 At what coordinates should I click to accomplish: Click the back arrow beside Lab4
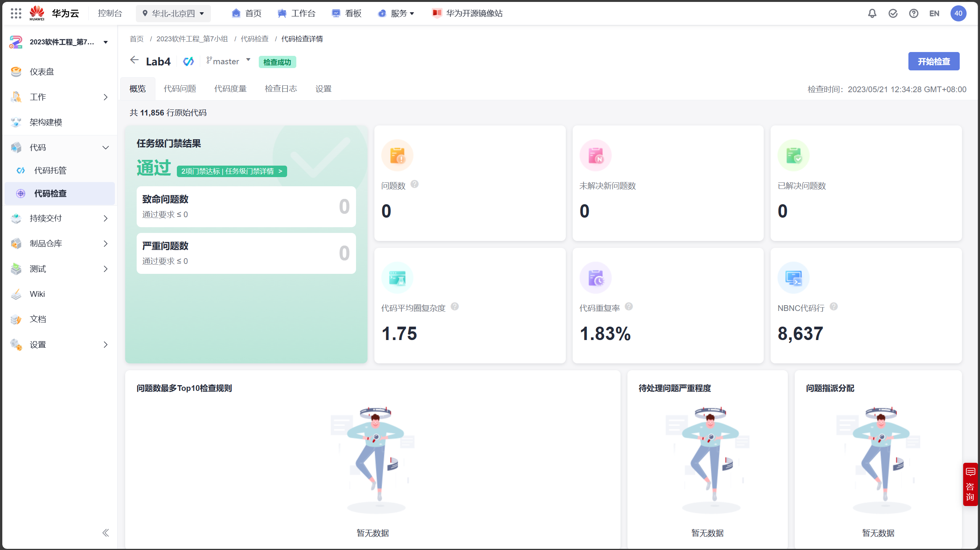134,60
